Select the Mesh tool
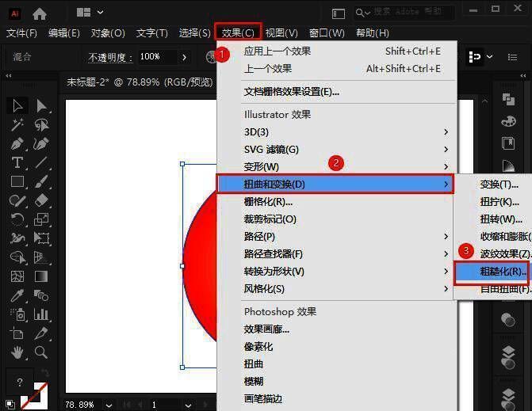 (x=17, y=276)
